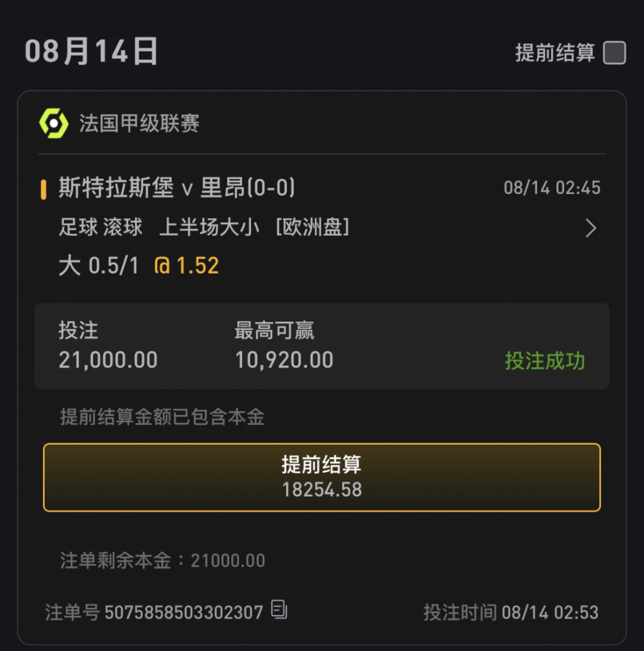This screenshot has width=644, height=651.
Task: Select the 斯特拉斯堡 v 里昂(0-0) match title
Action: click(177, 187)
